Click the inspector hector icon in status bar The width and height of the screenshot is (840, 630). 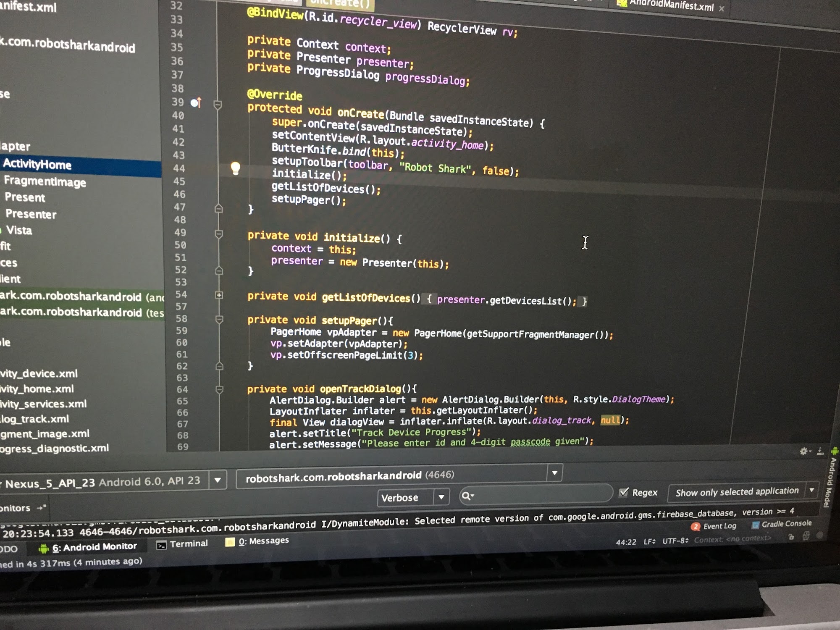(806, 536)
